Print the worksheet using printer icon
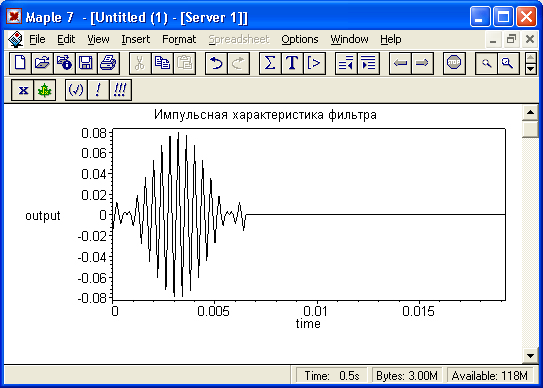 click(x=108, y=63)
